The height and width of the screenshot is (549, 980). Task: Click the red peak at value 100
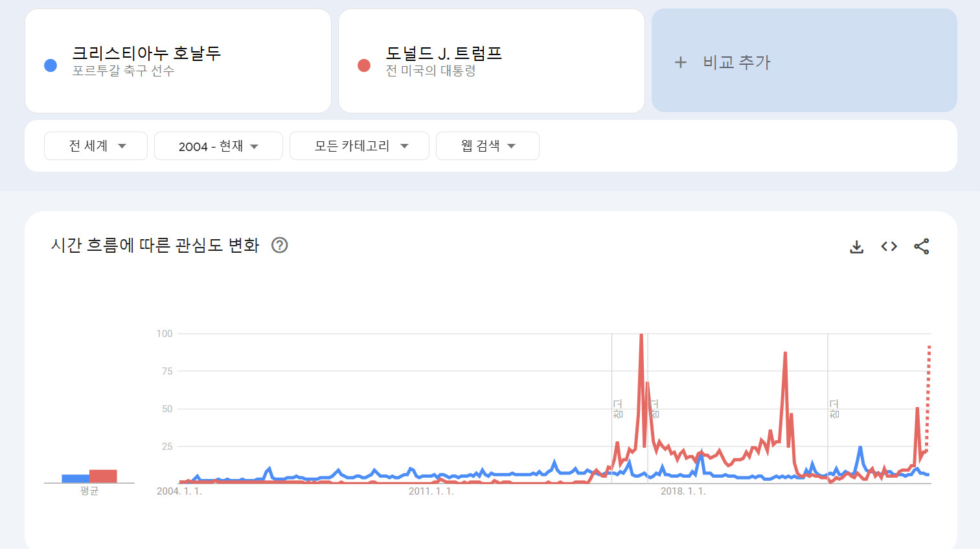point(641,335)
